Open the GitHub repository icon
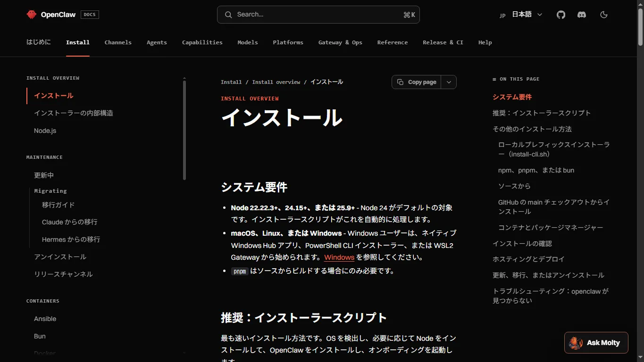Viewport: 644px width, 362px height. (x=560, y=15)
